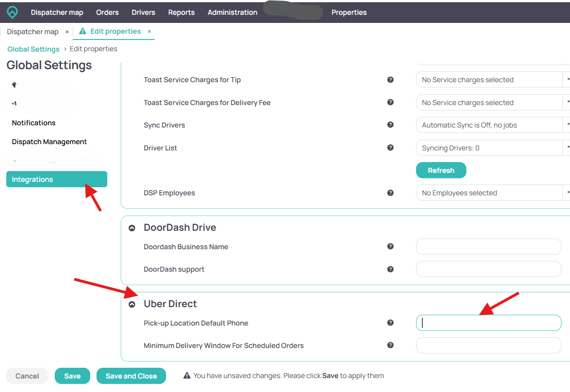Open the Reports menu
Screen dimensions: 570x392
tap(181, 12)
